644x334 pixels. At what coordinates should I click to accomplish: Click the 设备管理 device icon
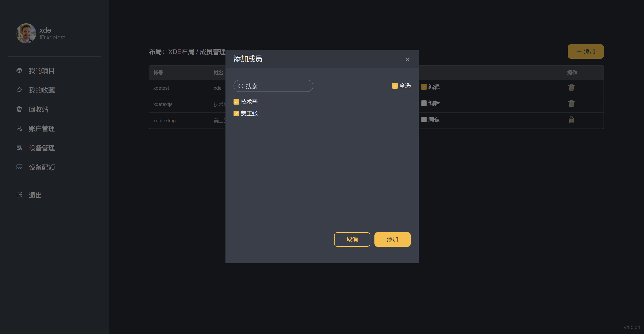click(x=19, y=148)
